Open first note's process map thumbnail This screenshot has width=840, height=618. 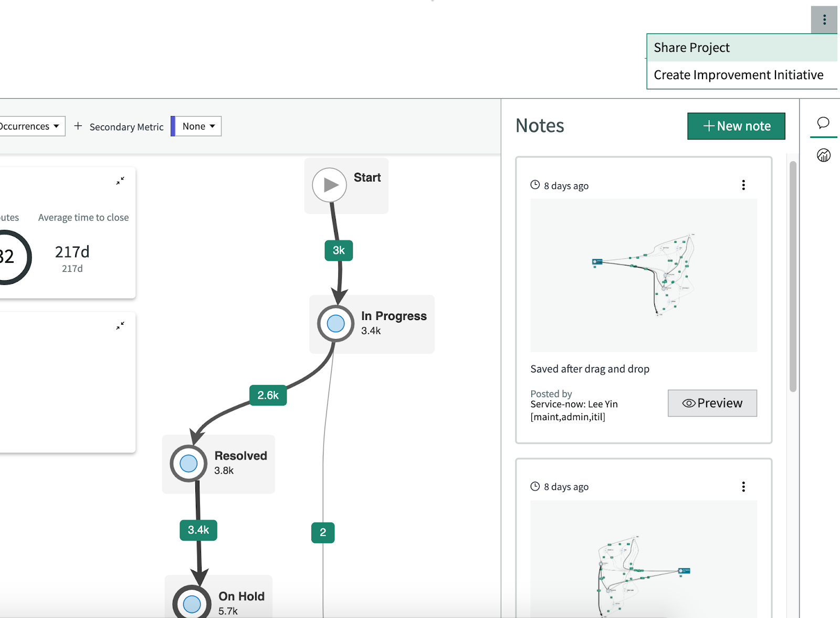[x=644, y=275]
